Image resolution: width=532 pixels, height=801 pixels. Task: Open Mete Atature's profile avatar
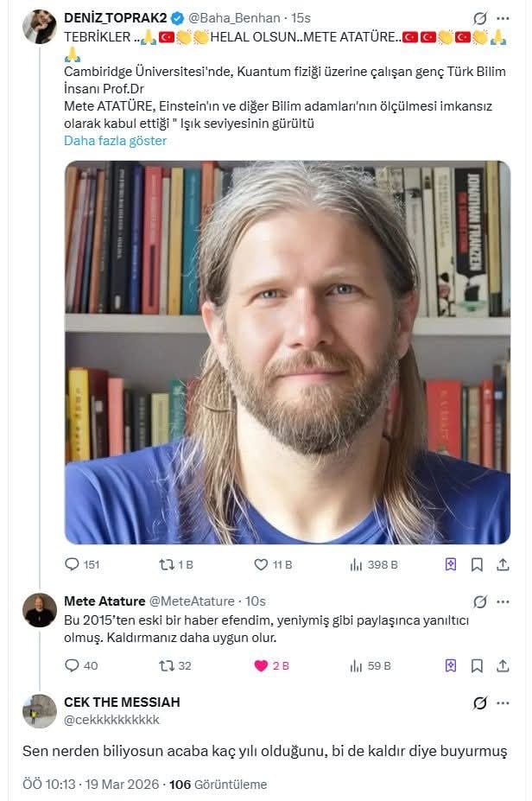tap(40, 610)
